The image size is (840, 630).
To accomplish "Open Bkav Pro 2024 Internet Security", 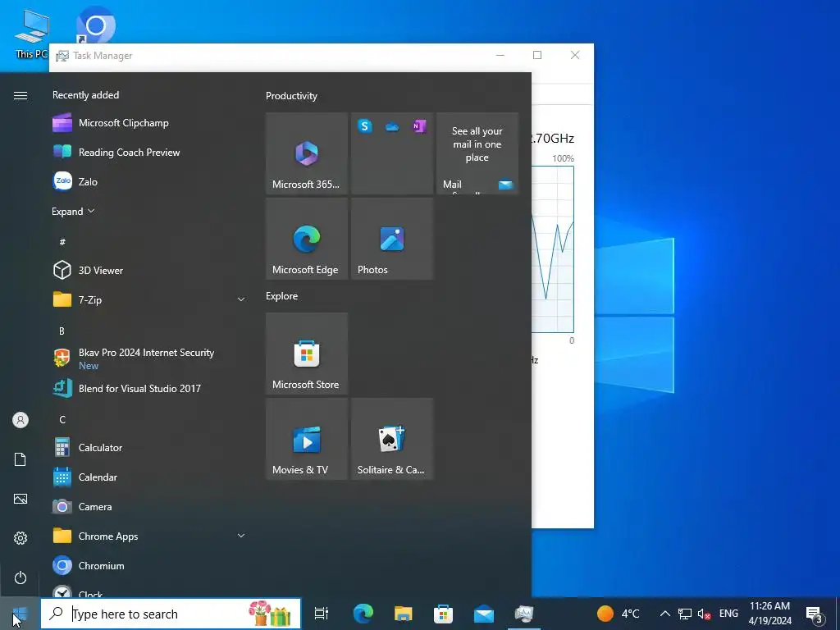I will coord(149,358).
